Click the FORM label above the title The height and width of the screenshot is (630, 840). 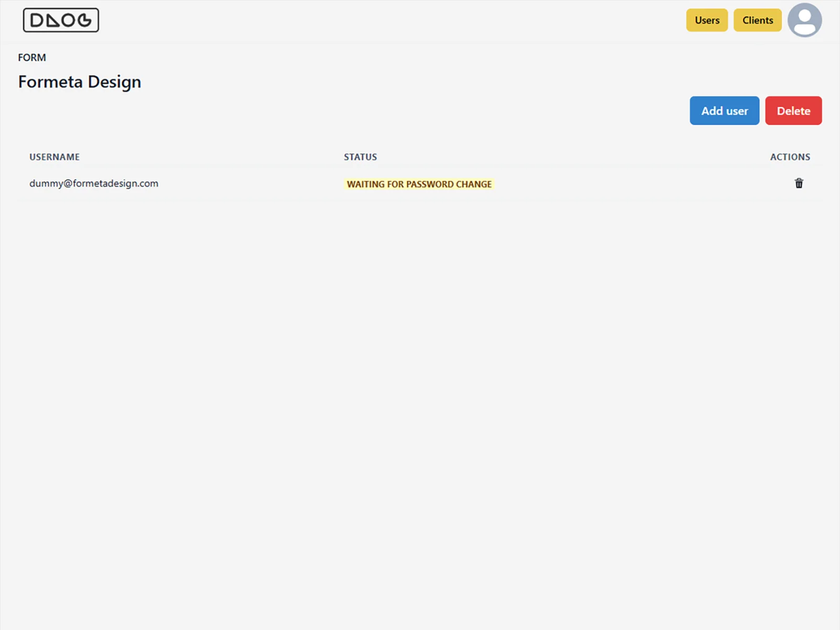[x=32, y=58]
